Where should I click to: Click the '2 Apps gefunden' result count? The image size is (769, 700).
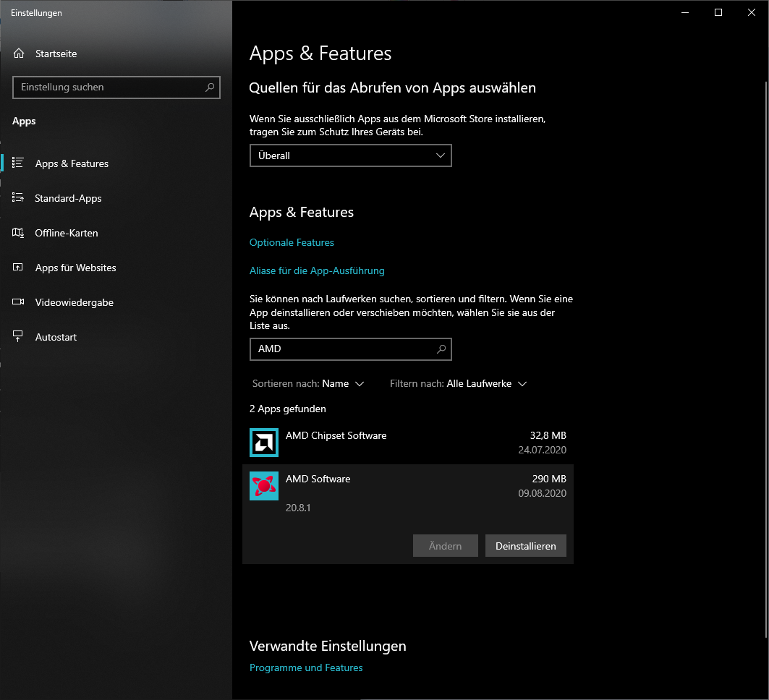click(x=288, y=409)
